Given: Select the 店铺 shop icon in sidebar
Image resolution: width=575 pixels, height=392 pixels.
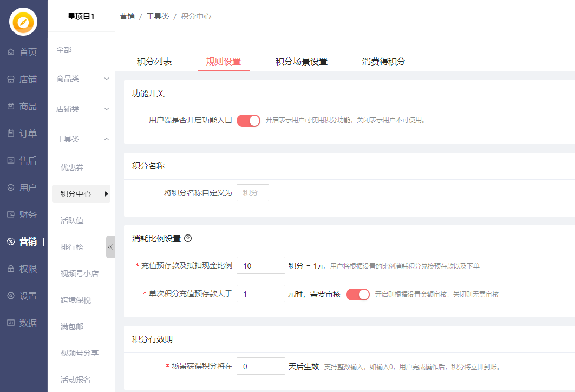Looking at the screenshot, I should click(x=11, y=80).
